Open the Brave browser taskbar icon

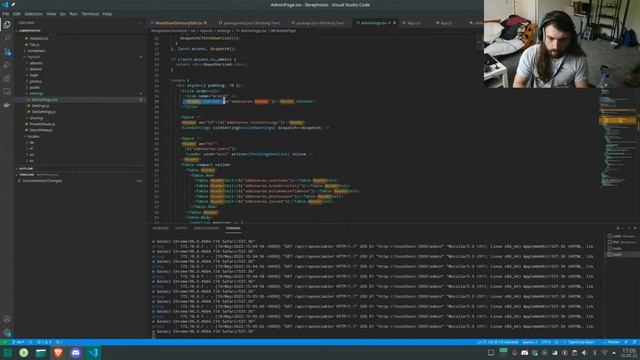[x=58, y=353]
